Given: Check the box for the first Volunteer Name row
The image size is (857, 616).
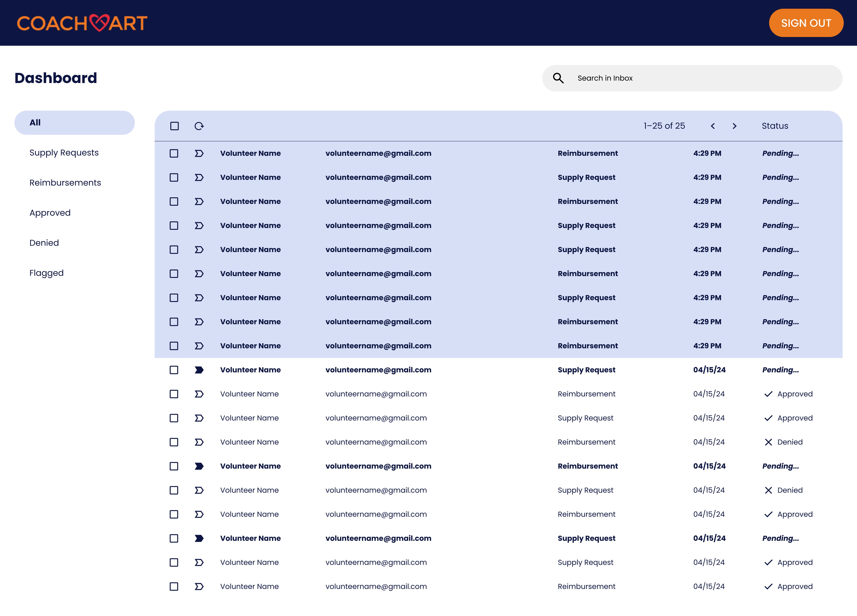Looking at the screenshot, I should click(174, 153).
